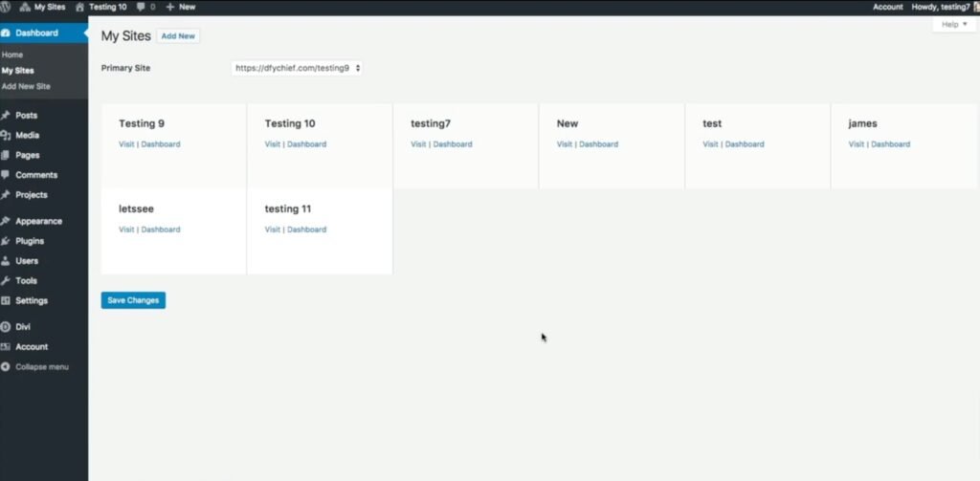Viewport: 980px width, 481px height.
Task: Click the Add New button beside My Sites
Action: click(178, 35)
